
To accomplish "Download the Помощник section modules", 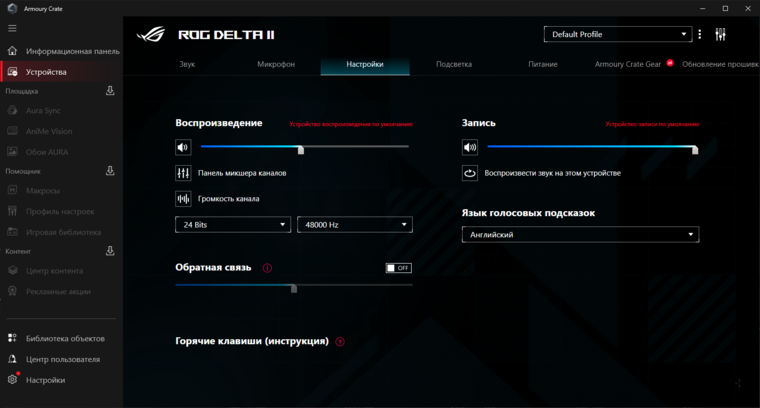I will (x=110, y=171).
